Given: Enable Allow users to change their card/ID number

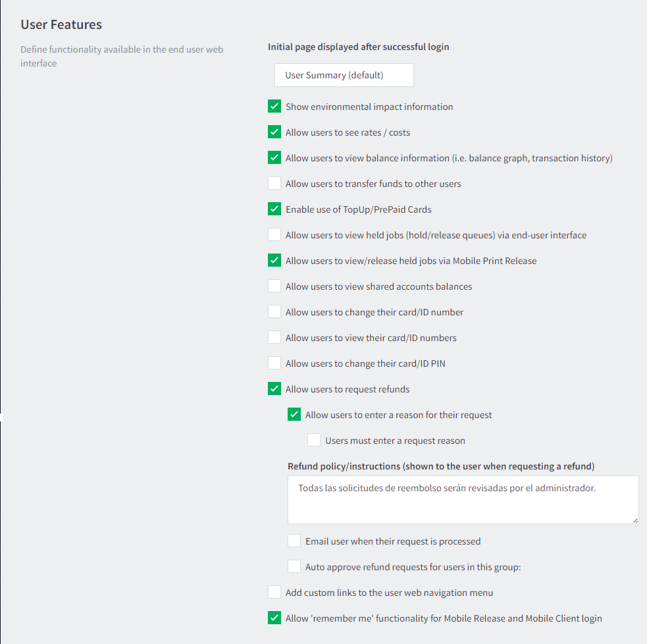Looking at the screenshot, I should pyautogui.click(x=274, y=311).
